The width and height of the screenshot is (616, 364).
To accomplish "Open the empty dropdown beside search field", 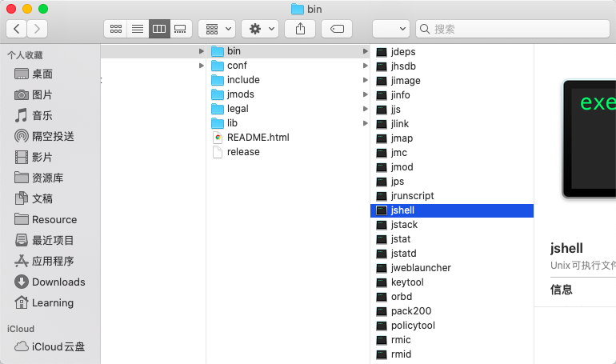I will tap(391, 29).
